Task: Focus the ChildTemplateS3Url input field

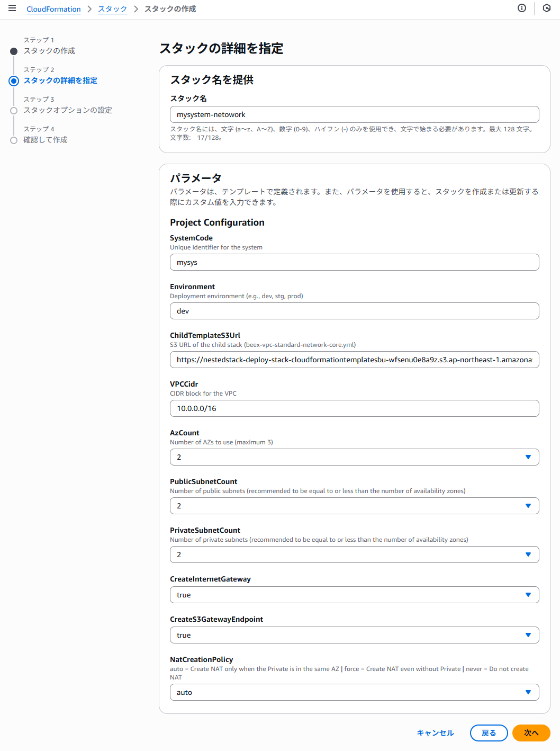Action: point(355,360)
